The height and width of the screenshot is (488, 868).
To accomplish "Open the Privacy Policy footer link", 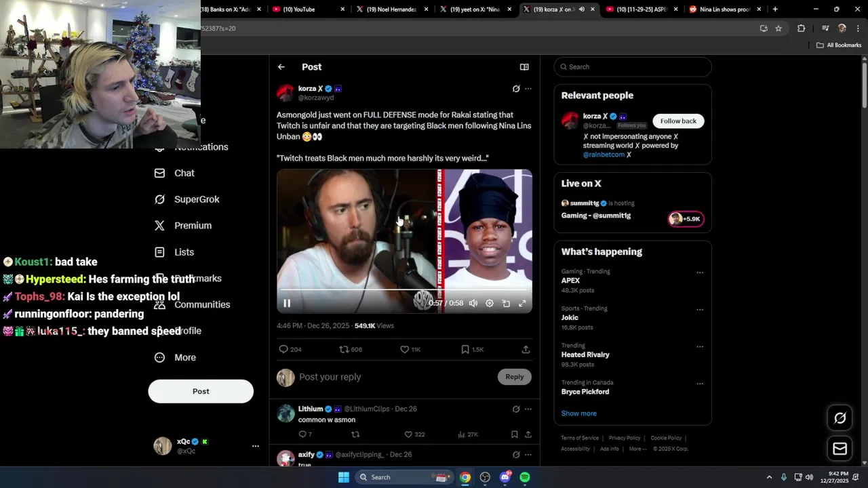I will (x=625, y=439).
